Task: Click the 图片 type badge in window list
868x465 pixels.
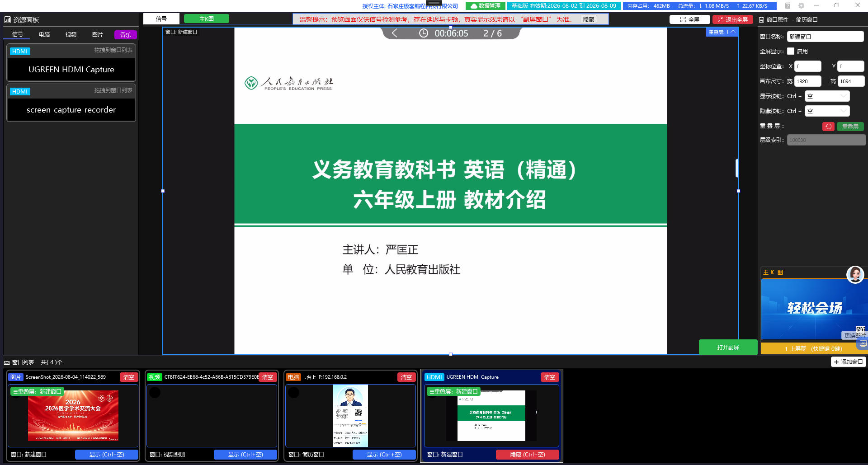Action: pos(16,377)
